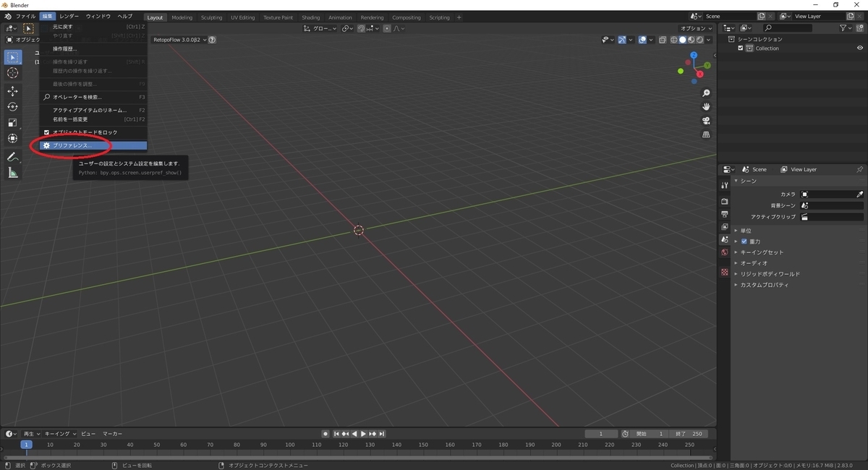Select the Scale tool
The width and height of the screenshot is (868, 470).
(13, 123)
